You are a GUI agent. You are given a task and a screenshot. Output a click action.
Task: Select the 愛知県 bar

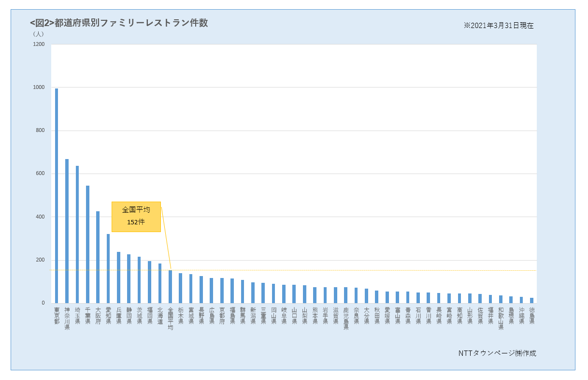pos(108,268)
